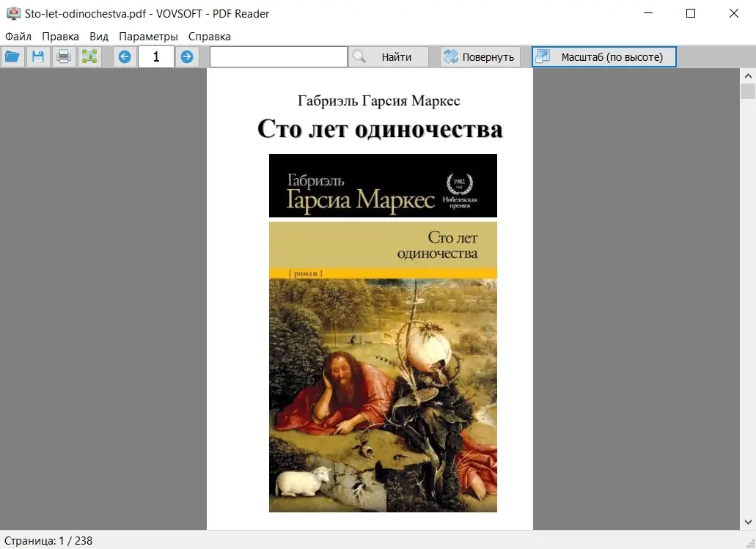Screen dimensions: 756x549
Task: Click the vertical scrollbar down arrow
Action: 748,522
